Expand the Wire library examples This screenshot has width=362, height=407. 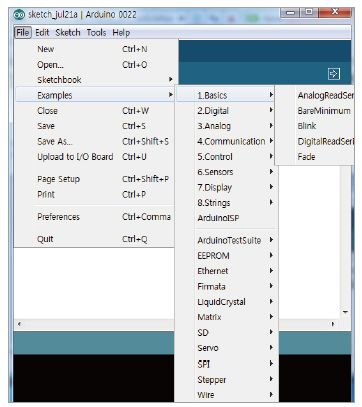pos(225,395)
